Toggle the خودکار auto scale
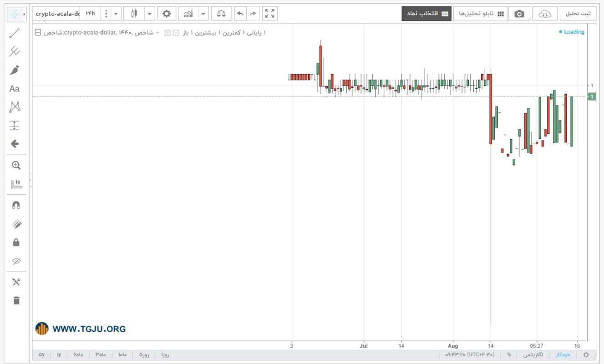Image resolution: width=604 pixels, height=364 pixels. coord(563,355)
